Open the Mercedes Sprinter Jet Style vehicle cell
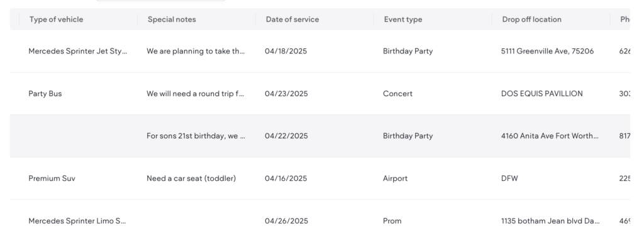 78,51
